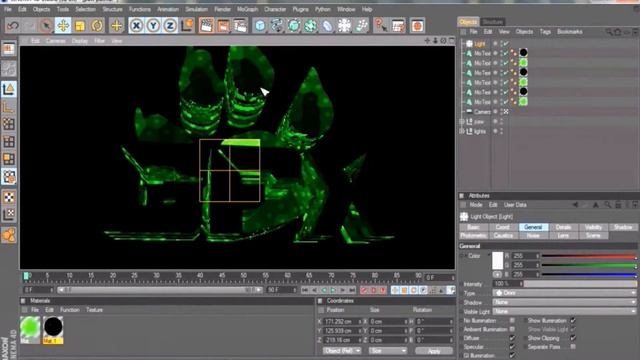This screenshot has width=640, height=360.
Task: Render to Picture Viewer icon
Action: [223, 26]
